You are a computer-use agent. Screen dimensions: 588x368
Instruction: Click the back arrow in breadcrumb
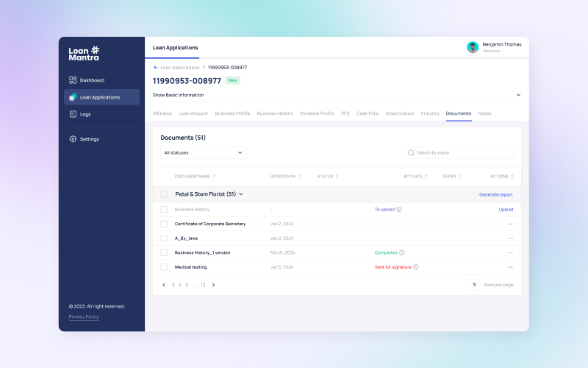pyautogui.click(x=156, y=67)
